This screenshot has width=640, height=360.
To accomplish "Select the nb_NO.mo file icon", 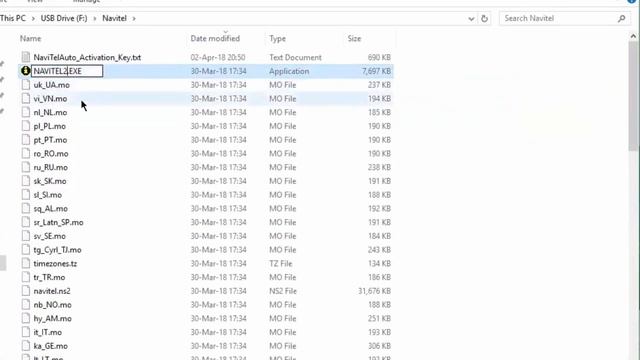I will click(26, 304).
